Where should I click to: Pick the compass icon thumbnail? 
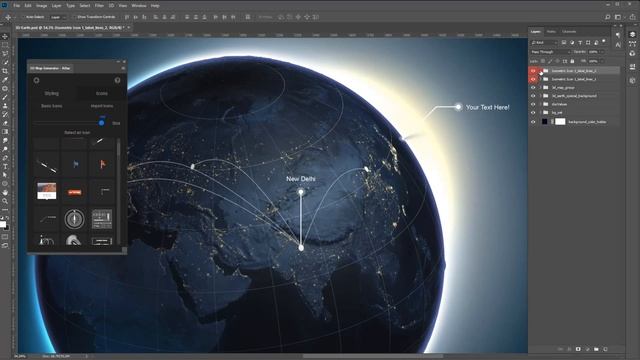74,219
